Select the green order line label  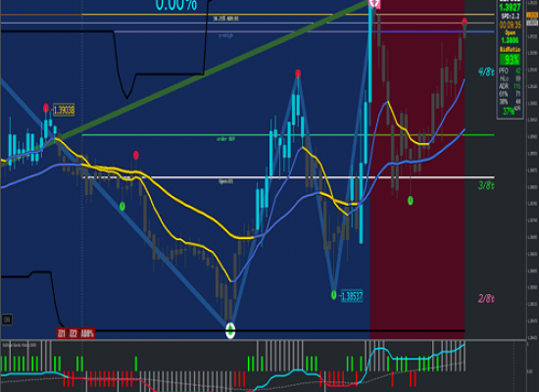pyautogui.click(x=225, y=139)
